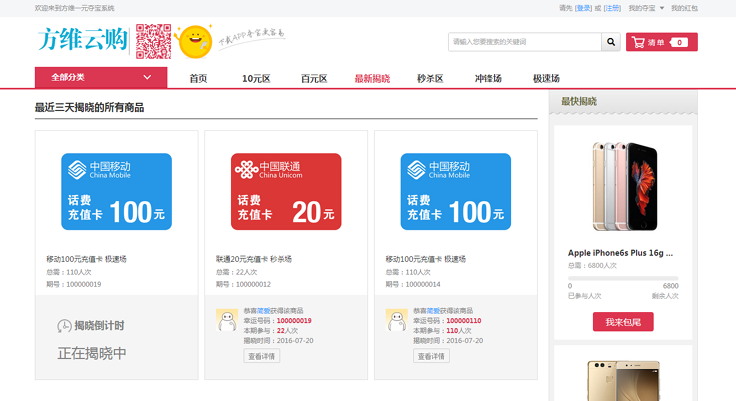736x401 pixels.
Task: Click 查看详情 for 联通20元充值卡
Action: [x=261, y=356]
